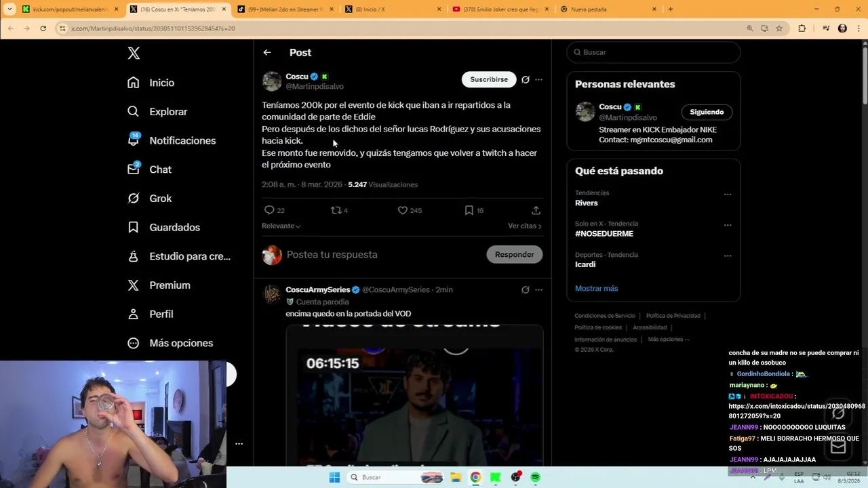This screenshot has width=868, height=488.
Task: Open Chat in sidebar
Action: [x=150, y=169]
